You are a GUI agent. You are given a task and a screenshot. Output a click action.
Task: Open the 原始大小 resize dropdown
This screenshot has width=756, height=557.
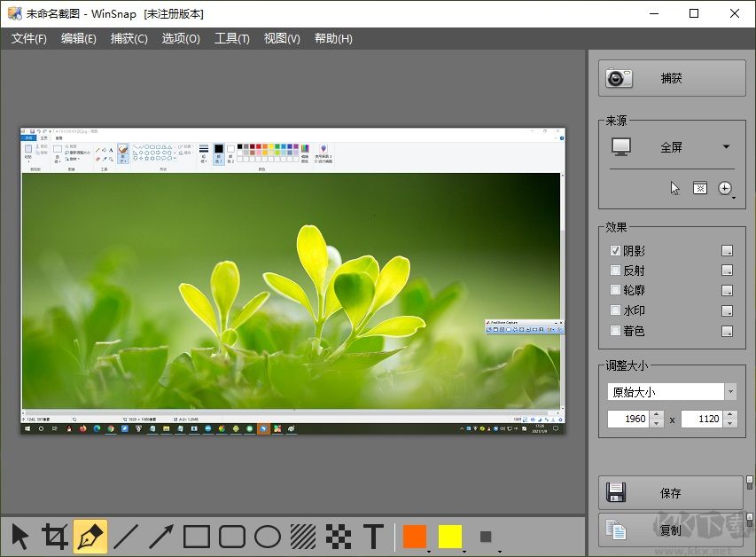tap(731, 391)
